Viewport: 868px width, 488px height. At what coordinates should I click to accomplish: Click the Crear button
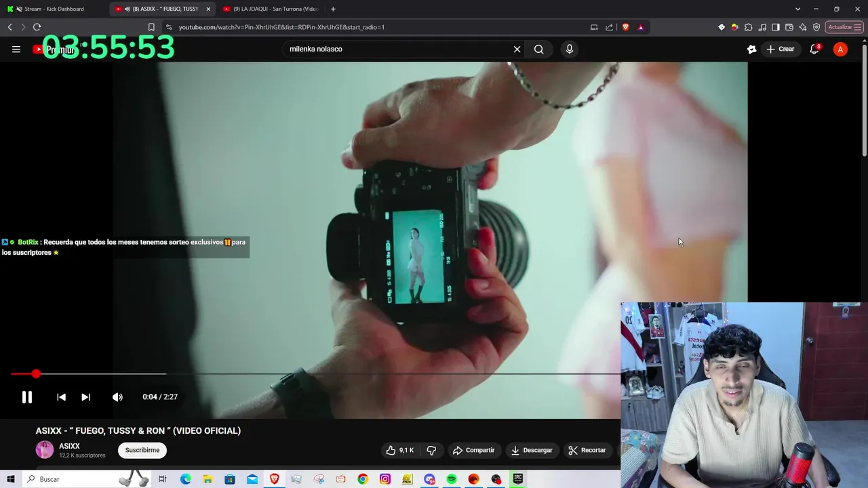coord(780,49)
